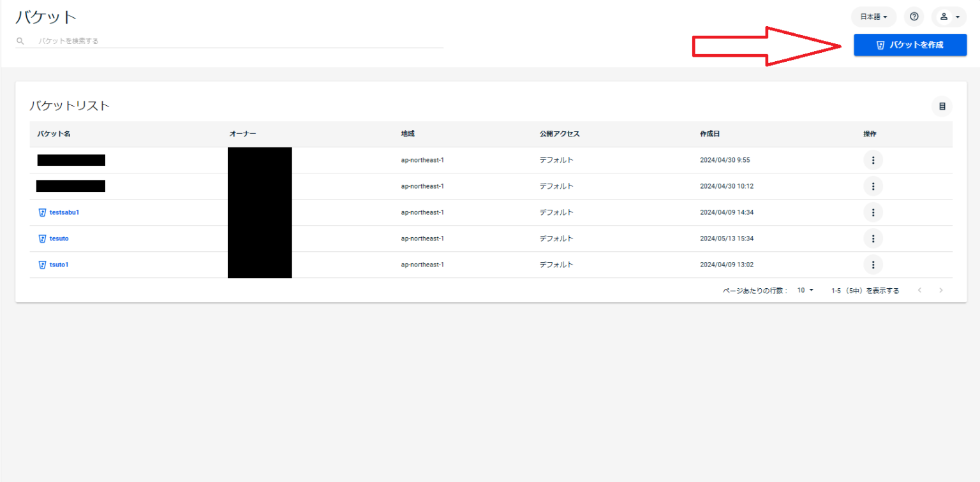This screenshot has width=980, height=482.
Task: Open the rows per page dropdown
Action: pyautogui.click(x=806, y=290)
